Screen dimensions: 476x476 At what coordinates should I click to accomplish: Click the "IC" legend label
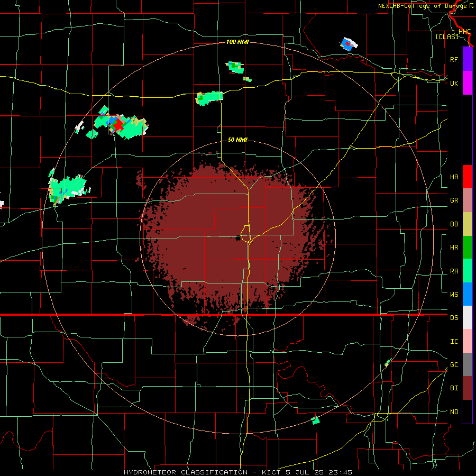pyautogui.click(x=454, y=342)
